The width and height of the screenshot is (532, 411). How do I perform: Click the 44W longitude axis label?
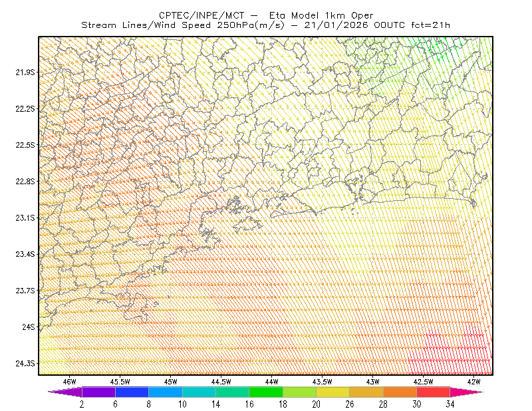point(272,382)
